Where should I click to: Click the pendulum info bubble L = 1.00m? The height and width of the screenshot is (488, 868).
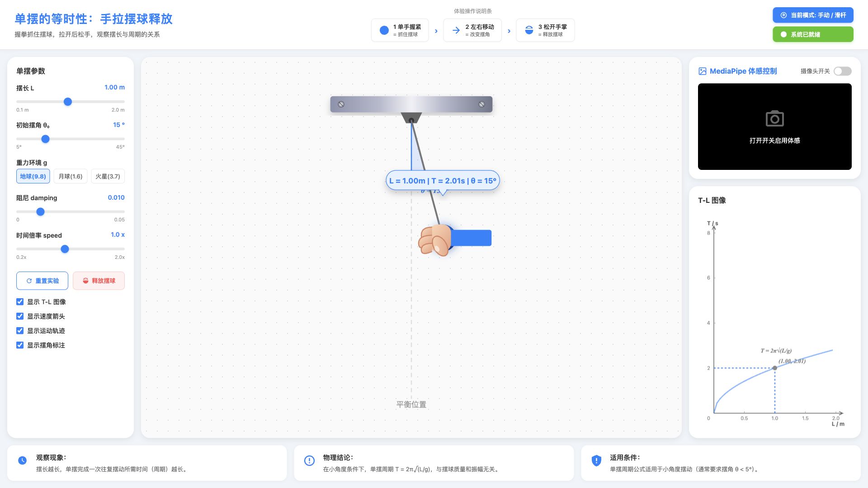click(x=443, y=181)
